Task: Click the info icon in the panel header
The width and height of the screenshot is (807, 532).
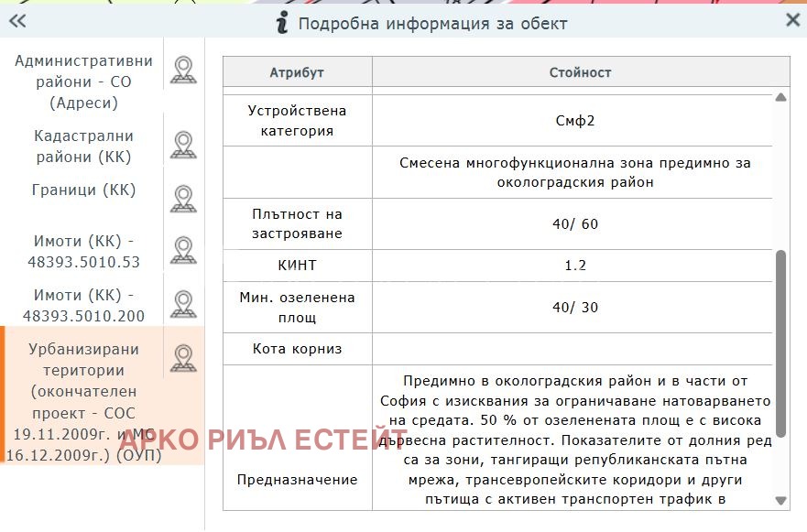Action: pos(281,23)
